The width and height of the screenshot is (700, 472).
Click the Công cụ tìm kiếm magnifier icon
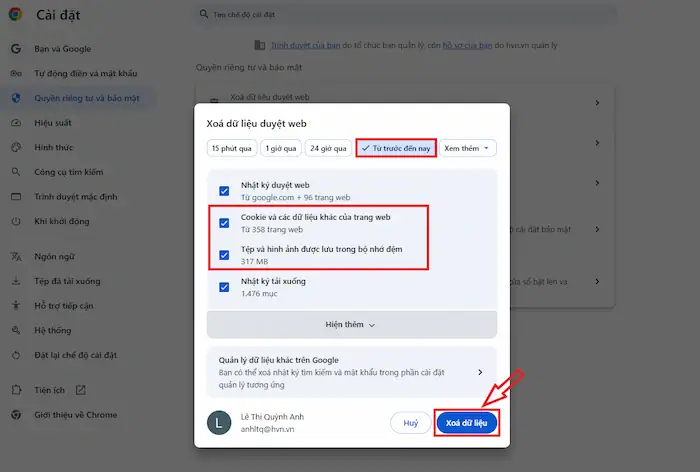[16, 172]
